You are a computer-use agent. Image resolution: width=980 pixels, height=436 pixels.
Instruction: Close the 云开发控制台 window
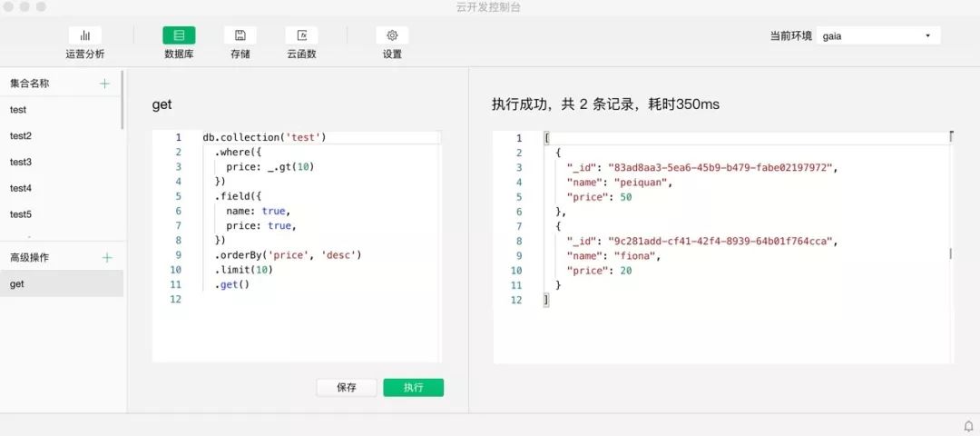pyautogui.click(x=10, y=7)
